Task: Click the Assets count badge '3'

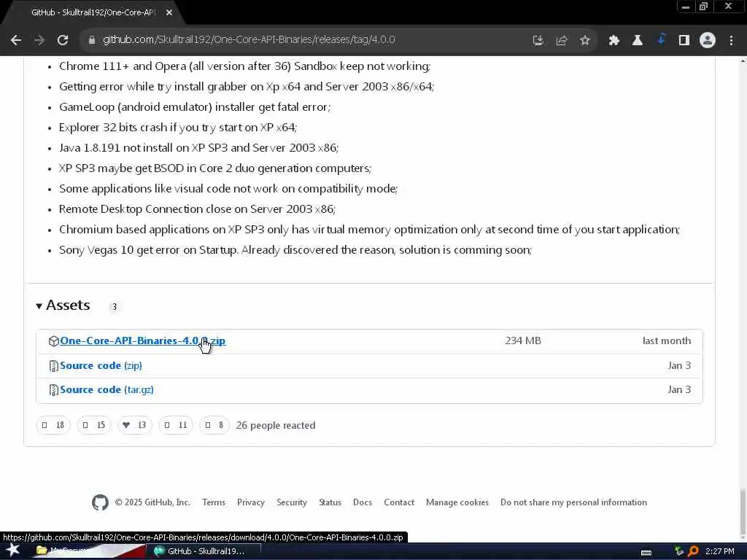Action: coord(114,307)
